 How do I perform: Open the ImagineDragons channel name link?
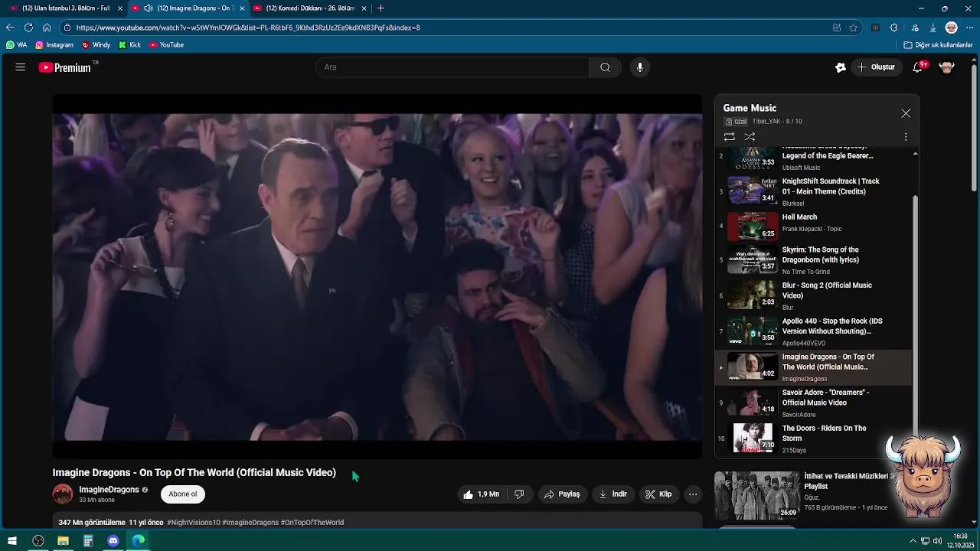(109, 490)
